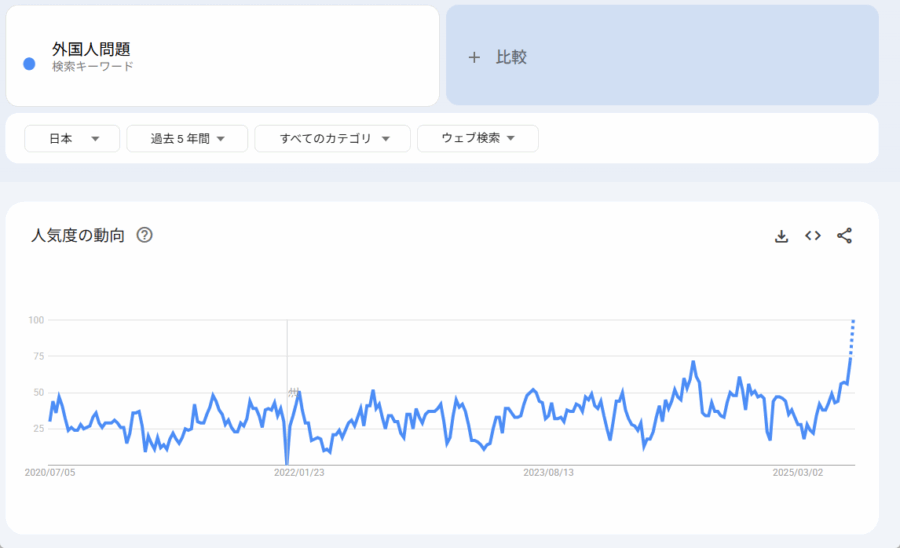Click the 100 value axis label
The height and width of the screenshot is (548, 900).
coord(36,320)
